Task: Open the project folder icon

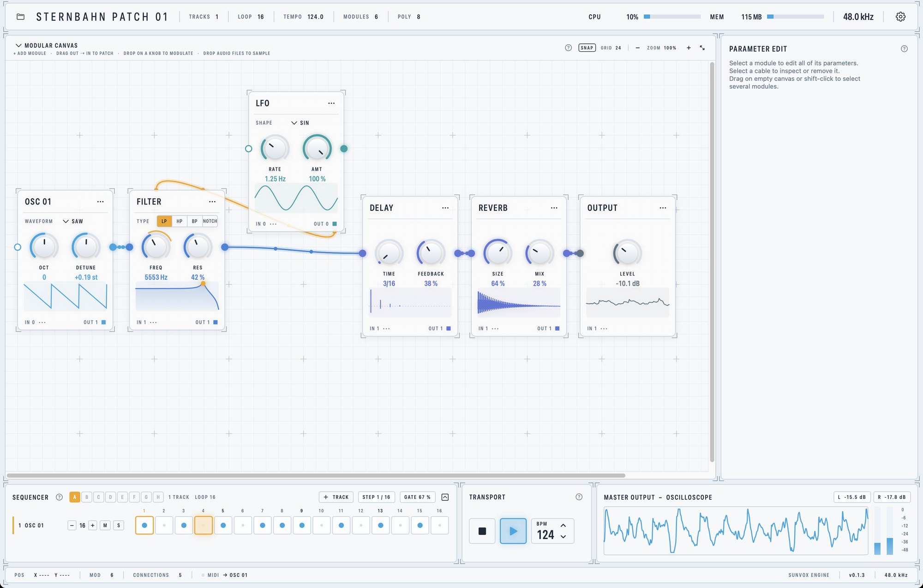Action: pos(20,17)
